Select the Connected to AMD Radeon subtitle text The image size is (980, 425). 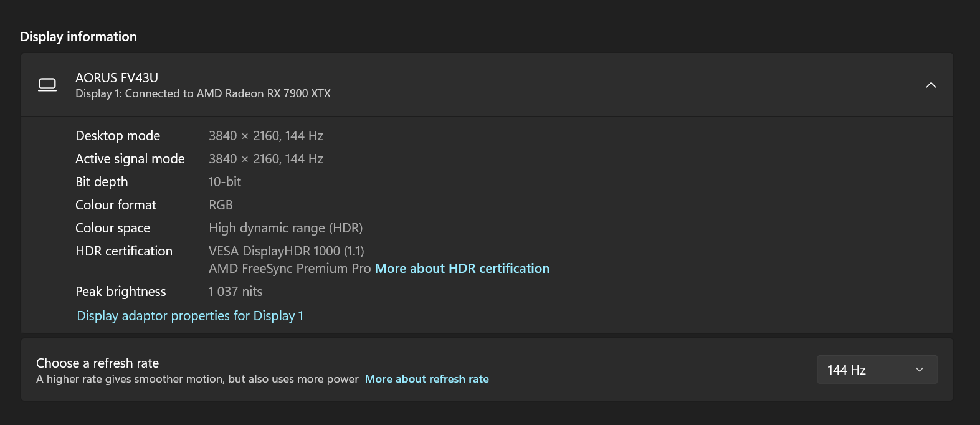point(202,93)
